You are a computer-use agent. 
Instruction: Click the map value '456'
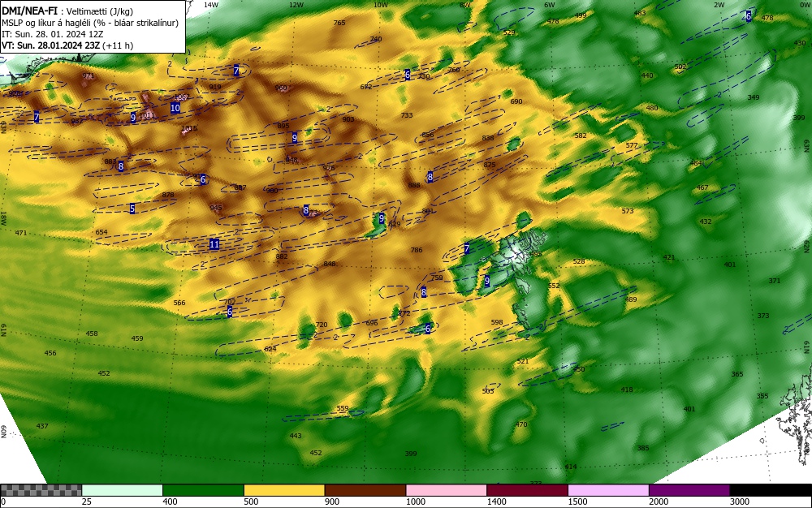pyautogui.click(x=50, y=353)
